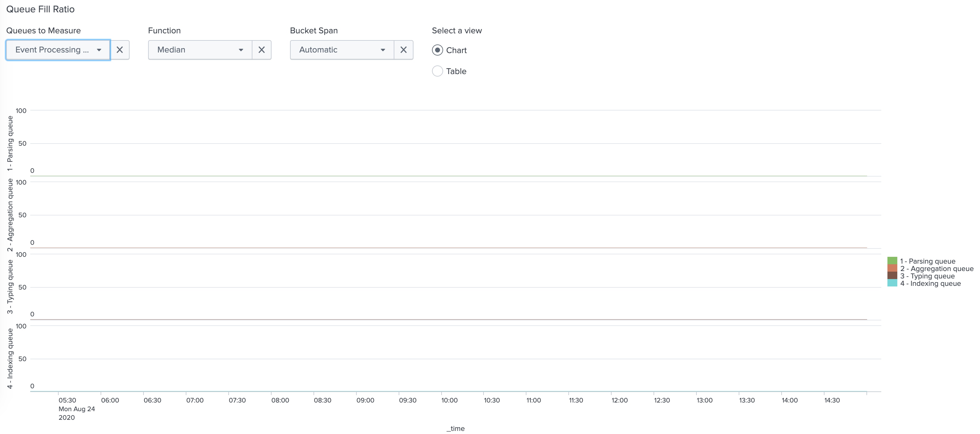Expand the Automatic bucket span dropdown

pos(342,50)
